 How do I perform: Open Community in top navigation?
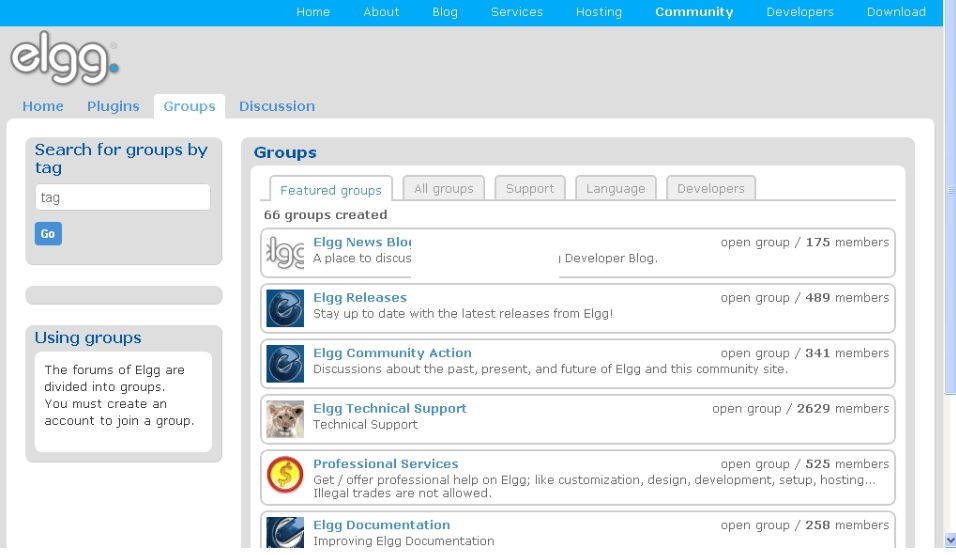pos(694,12)
